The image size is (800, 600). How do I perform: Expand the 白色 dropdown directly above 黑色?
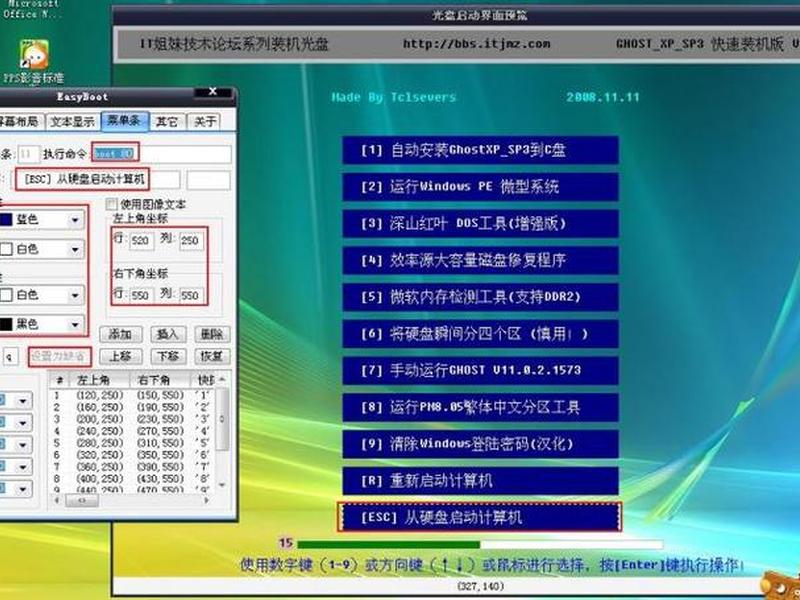pyautogui.click(x=74, y=295)
